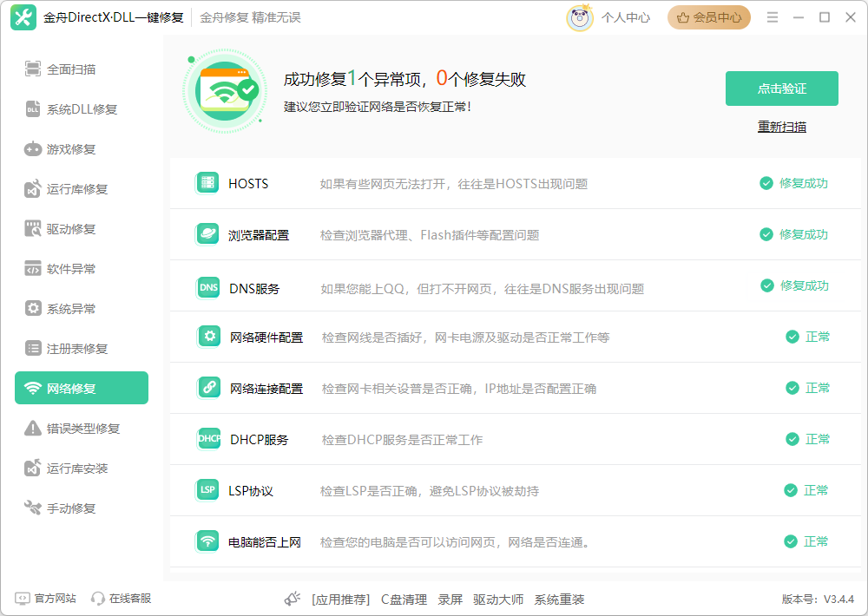Viewport: 868px width, 616px height.
Task: Click the HOSTS row label
Action: (248, 184)
